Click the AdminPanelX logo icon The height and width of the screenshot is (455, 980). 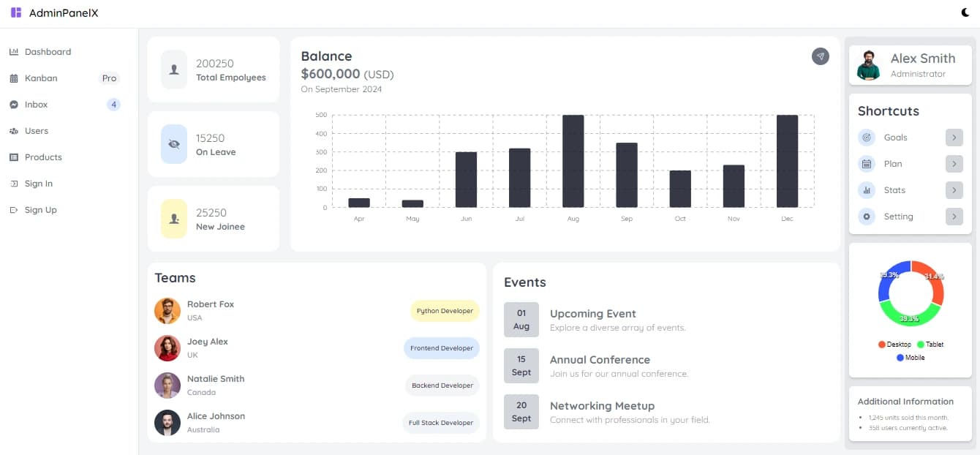point(16,12)
